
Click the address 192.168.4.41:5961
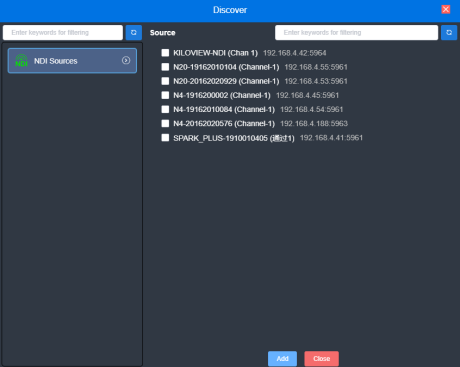pos(331,138)
